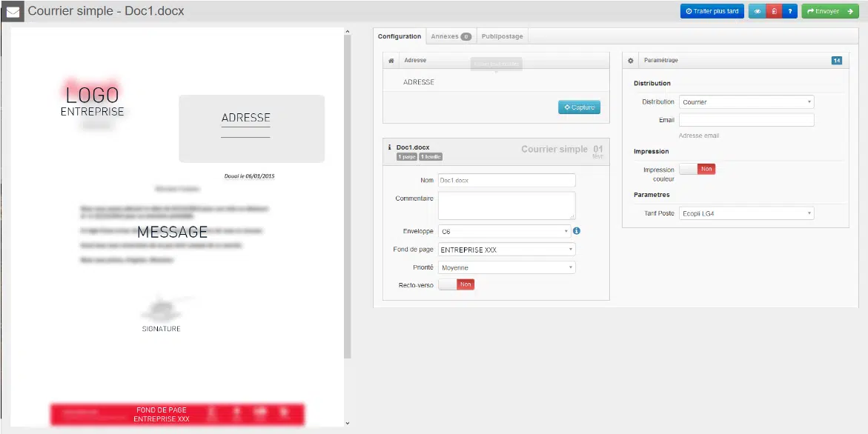The height and width of the screenshot is (434, 868).
Task: Open the Enveloppe dropdown
Action: (504, 231)
